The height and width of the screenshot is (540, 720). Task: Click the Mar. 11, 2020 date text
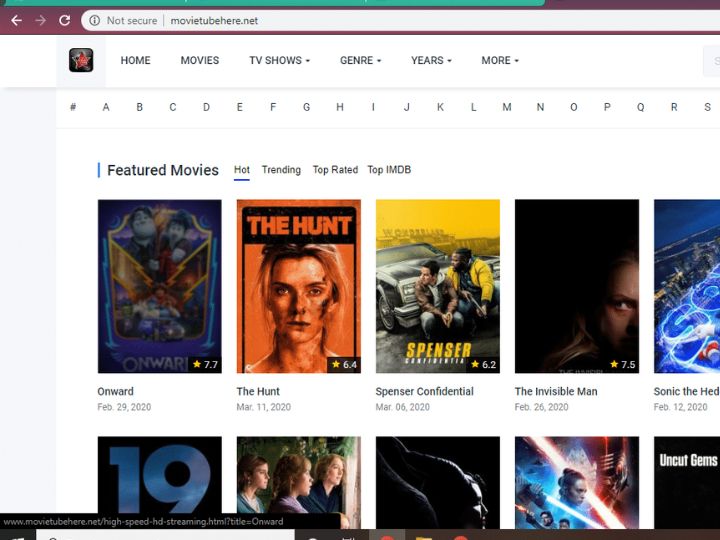tap(264, 407)
